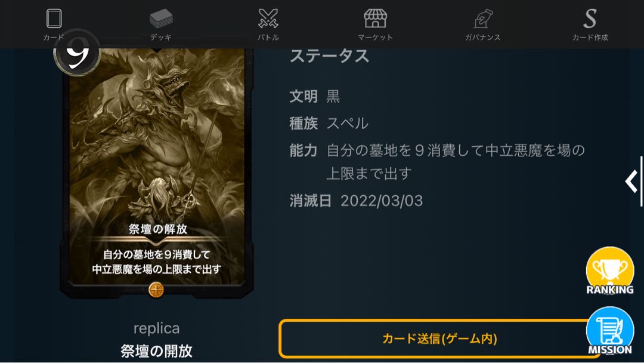Click the ステータス heading
The width and height of the screenshot is (644, 363).
329,56
